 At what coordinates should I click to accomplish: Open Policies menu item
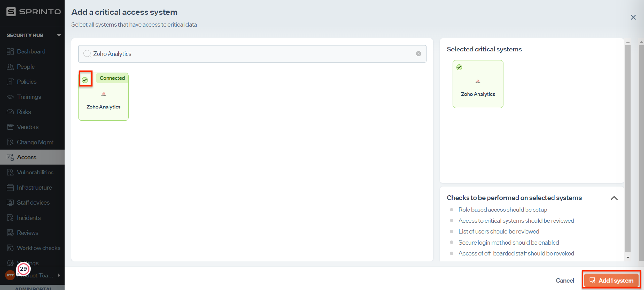pyautogui.click(x=32, y=82)
